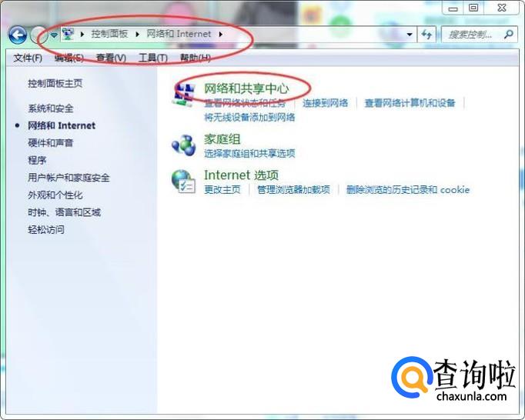This screenshot has width=525, height=420.
Task: Click the 连接到网络 link
Action: tap(326, 103)
